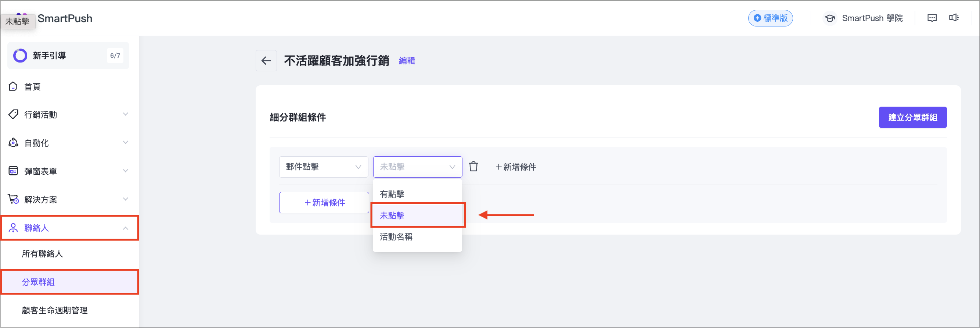The image size is (980, 328).
Task: Delete condition with trash icon
Action: [x=473, y=167]
